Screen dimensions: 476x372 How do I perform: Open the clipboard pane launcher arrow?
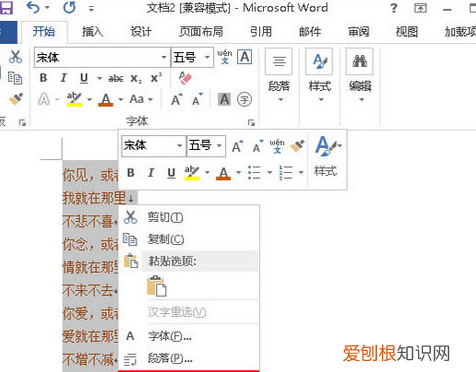click(x=22, y=123)
